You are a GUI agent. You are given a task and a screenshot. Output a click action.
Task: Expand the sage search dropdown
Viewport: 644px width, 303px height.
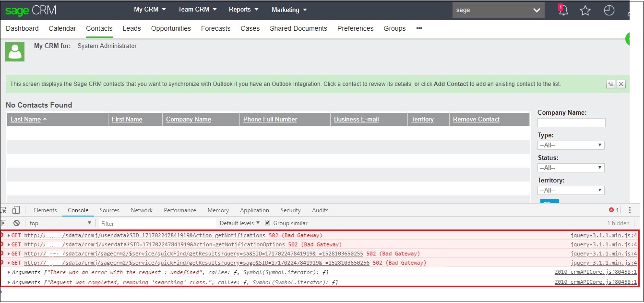point(537,10)
